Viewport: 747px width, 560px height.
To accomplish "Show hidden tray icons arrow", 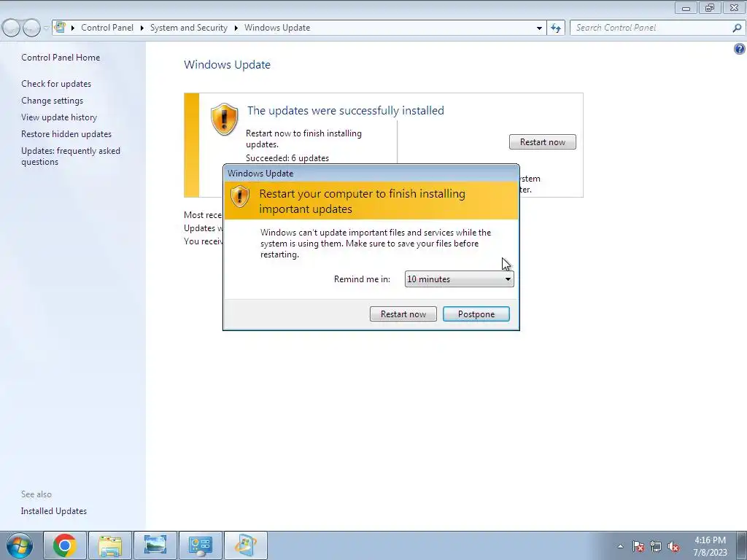I will tap(620, 546).
